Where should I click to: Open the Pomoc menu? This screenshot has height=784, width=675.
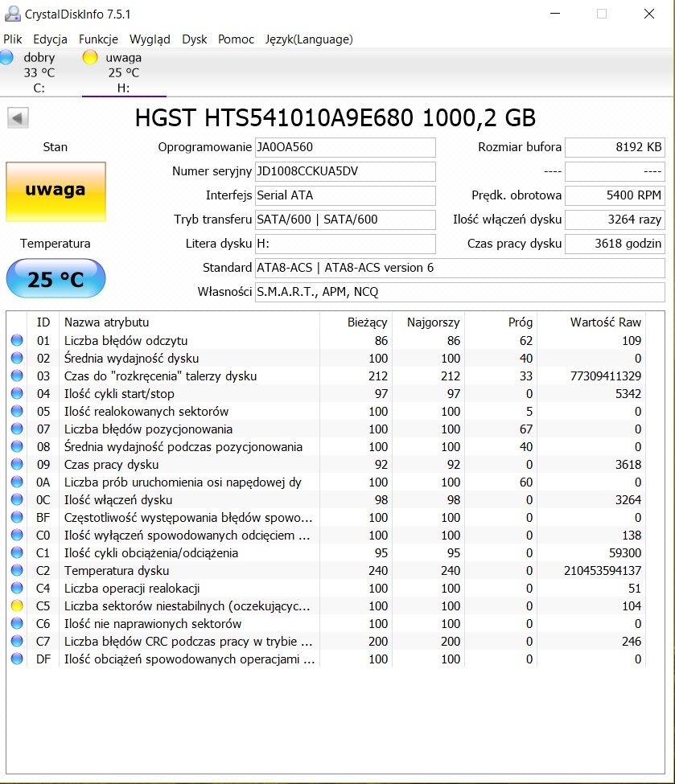(236, 39)
